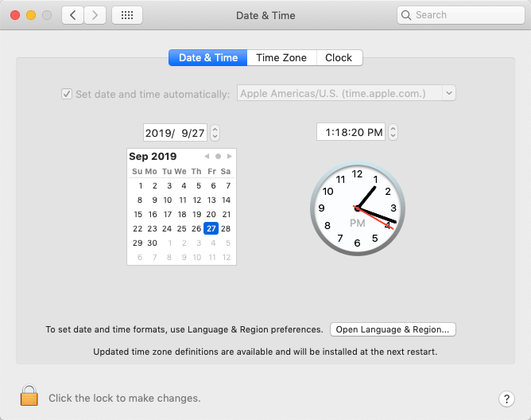Open the help question mark button

coord(506,399)
